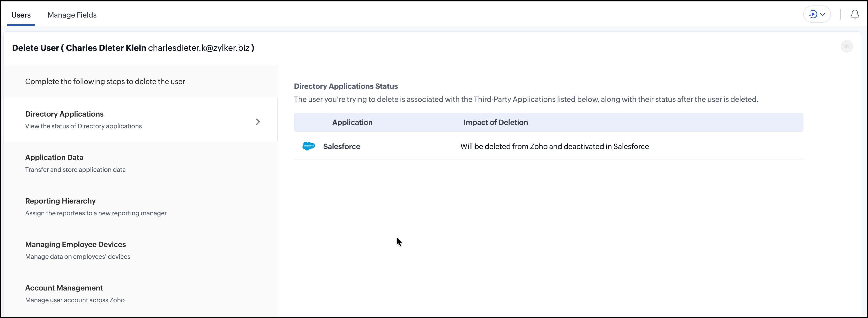Open the quick actions dropdown in header
The height and width of the screenshot is (318, 868).
[x=817, y=14]
